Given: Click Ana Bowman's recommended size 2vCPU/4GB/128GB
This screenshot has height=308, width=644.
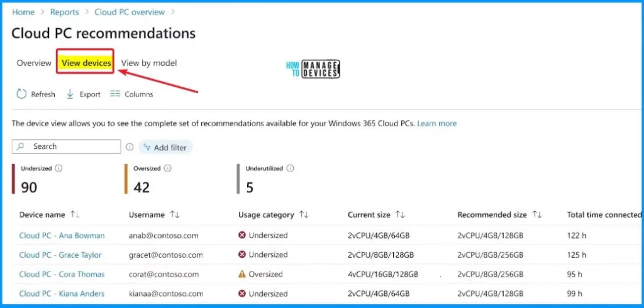Looking at the screenshot, I should tap(491, 236).
